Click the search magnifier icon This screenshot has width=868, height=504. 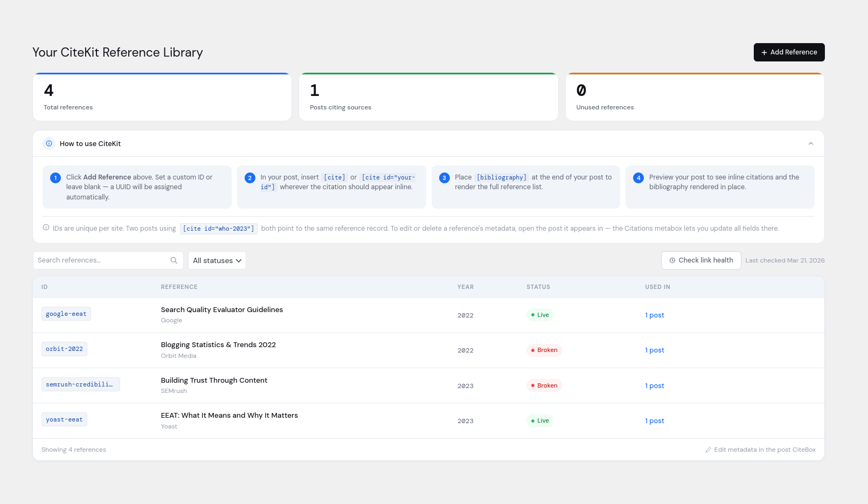[x=174, y=260]
